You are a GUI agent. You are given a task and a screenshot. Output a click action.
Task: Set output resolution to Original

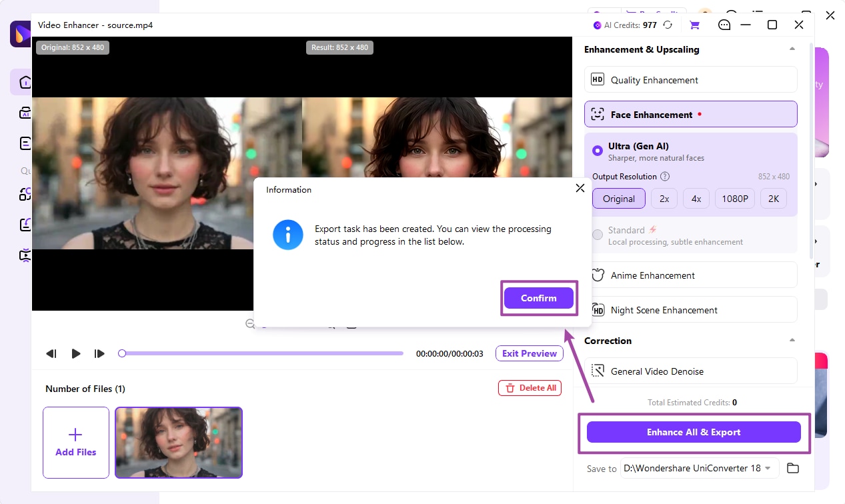(x=619, y=199)
